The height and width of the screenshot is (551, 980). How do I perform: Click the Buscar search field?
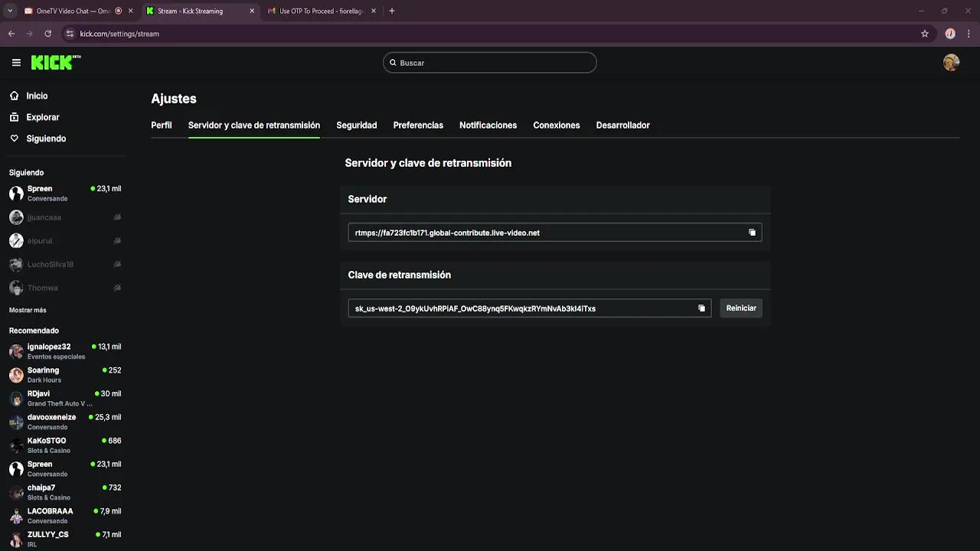click(x=490, y=63)
